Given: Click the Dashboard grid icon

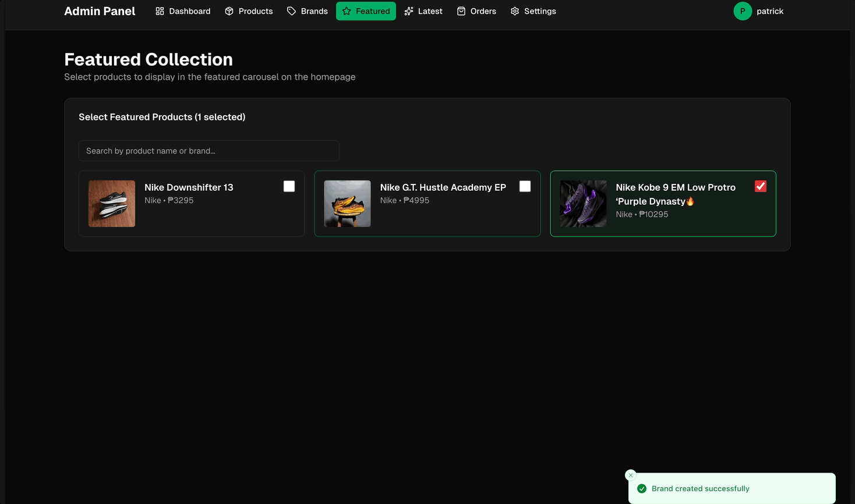Looking at the screenshot, I should coord(160,11).
